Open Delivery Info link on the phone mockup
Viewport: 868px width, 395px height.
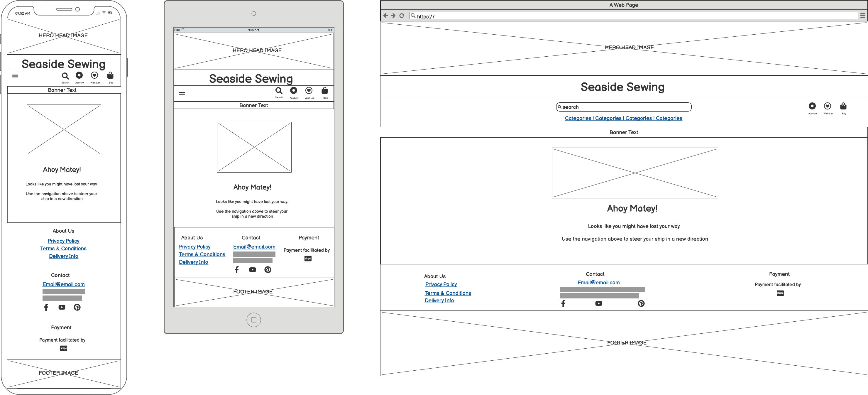click(x=64, y=256)
